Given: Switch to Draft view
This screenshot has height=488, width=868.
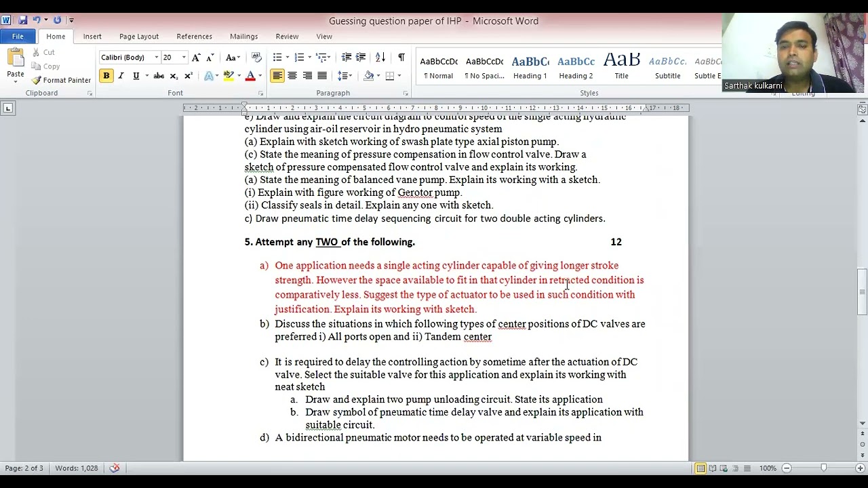Looking at the screenshot, I should click(x=747, y=468).
